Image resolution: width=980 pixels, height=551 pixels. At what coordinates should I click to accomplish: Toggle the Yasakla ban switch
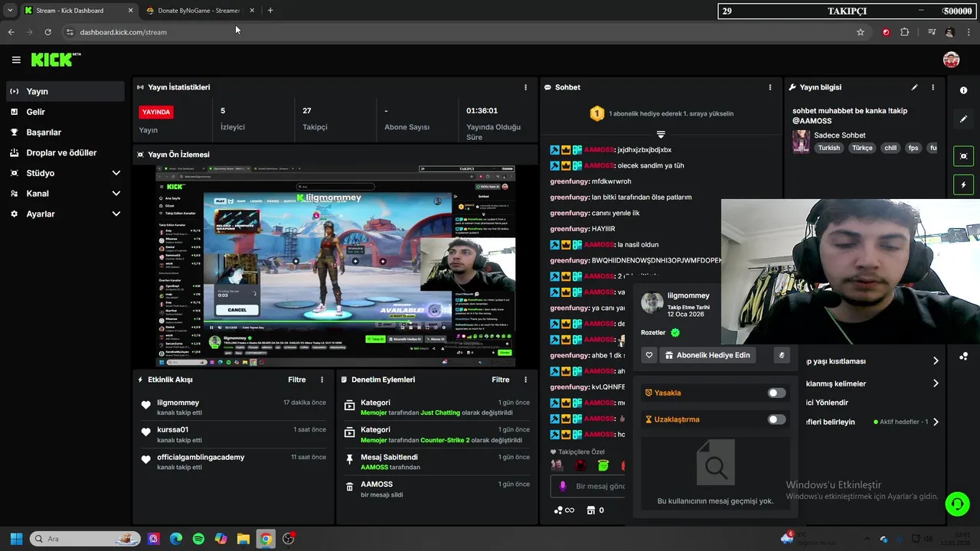tap(776, 393)
